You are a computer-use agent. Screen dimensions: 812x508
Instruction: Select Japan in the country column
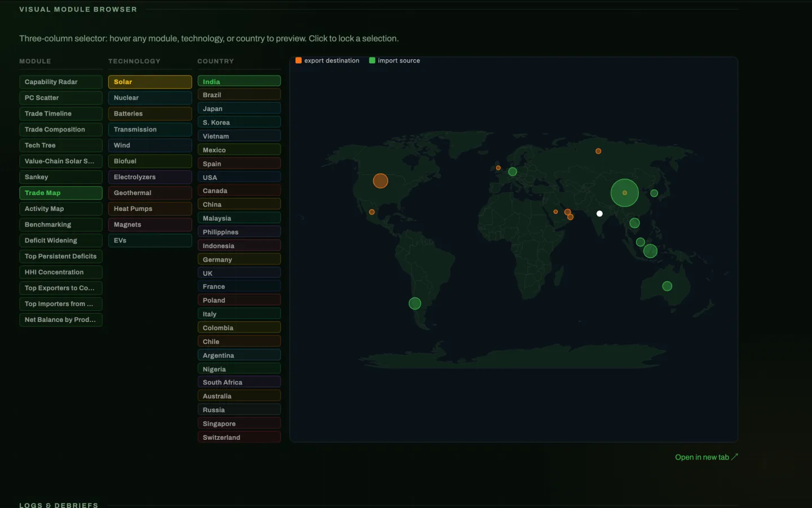[239, 109]
